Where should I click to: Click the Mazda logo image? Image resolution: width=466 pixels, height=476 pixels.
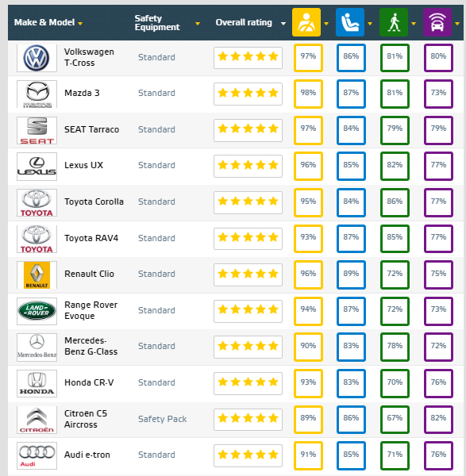click(x=37, y=94)
